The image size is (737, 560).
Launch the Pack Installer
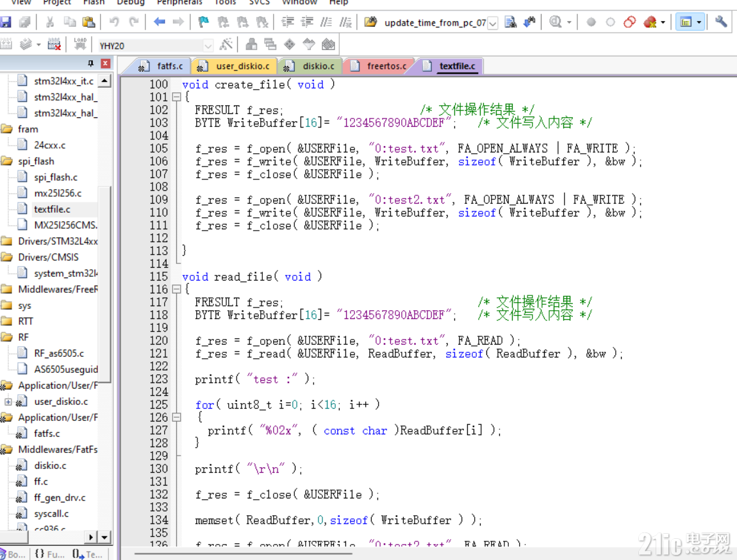click(x=328, y=45)
